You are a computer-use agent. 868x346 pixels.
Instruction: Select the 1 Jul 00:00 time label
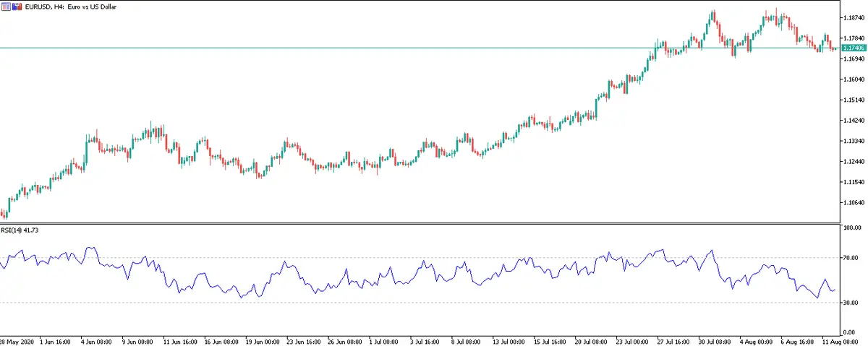(x=383, y=340)
